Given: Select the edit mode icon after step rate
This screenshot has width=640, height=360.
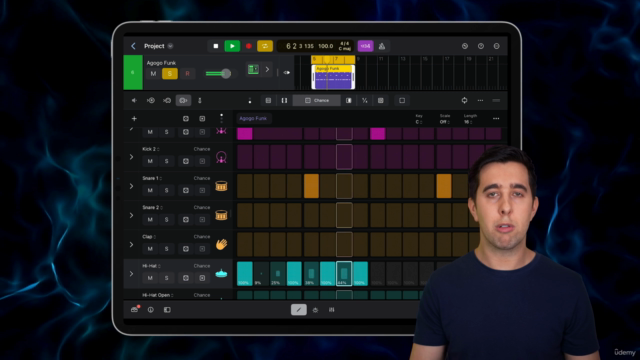Looking at the screenshot, I should tap(380, 100).
